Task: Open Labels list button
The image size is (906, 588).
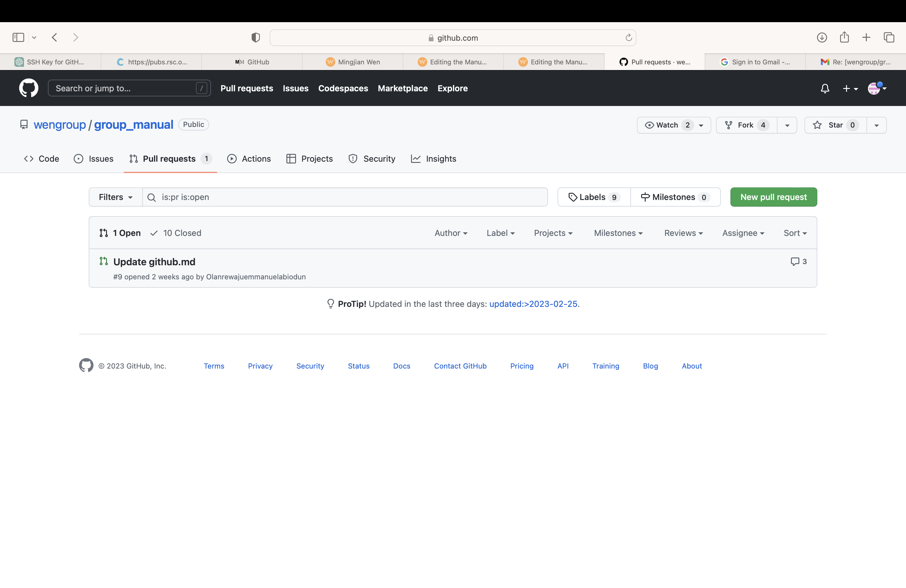Action: coord(594,197)
